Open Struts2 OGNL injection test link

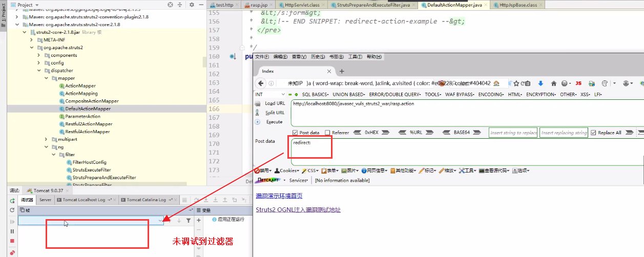298,210
